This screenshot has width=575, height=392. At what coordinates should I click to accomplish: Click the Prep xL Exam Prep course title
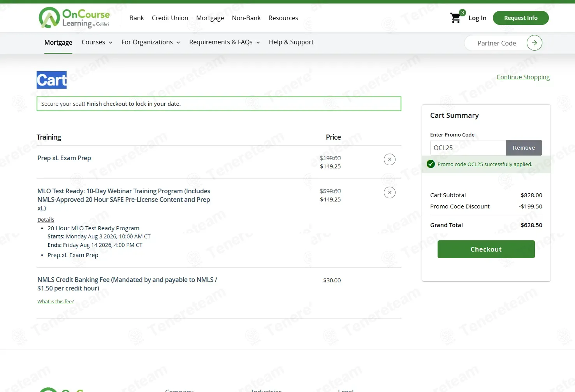pos(64,158)
